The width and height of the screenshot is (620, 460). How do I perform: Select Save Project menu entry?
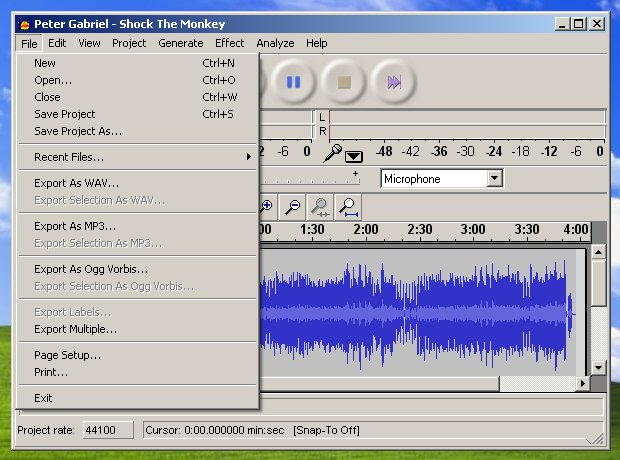click(x=138, y=114)
